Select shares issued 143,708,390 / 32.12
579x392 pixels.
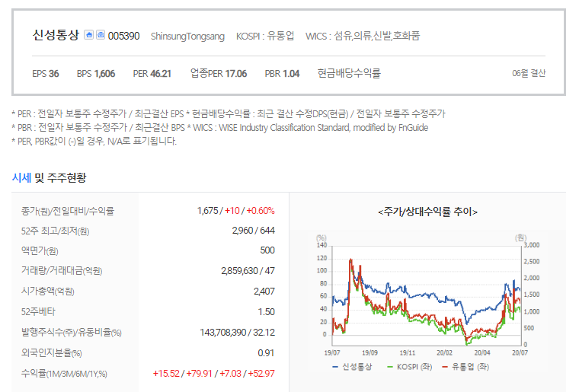238,333
